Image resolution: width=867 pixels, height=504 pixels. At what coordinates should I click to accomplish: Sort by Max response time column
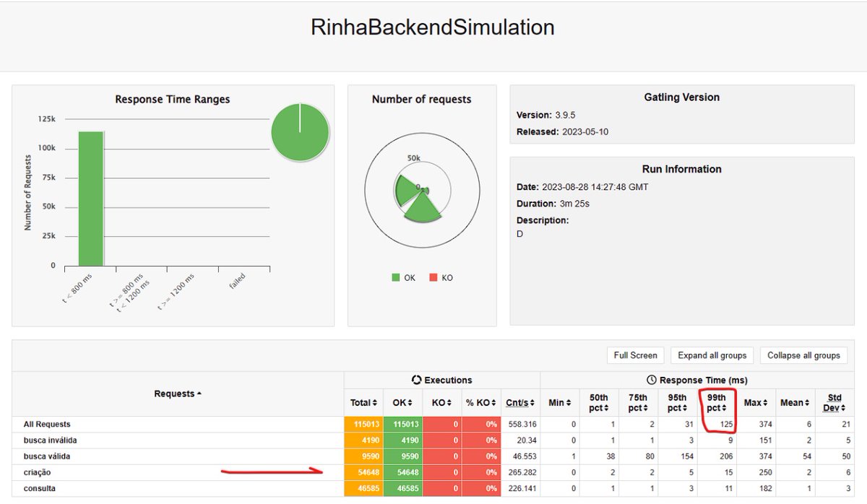pos(756,402)
